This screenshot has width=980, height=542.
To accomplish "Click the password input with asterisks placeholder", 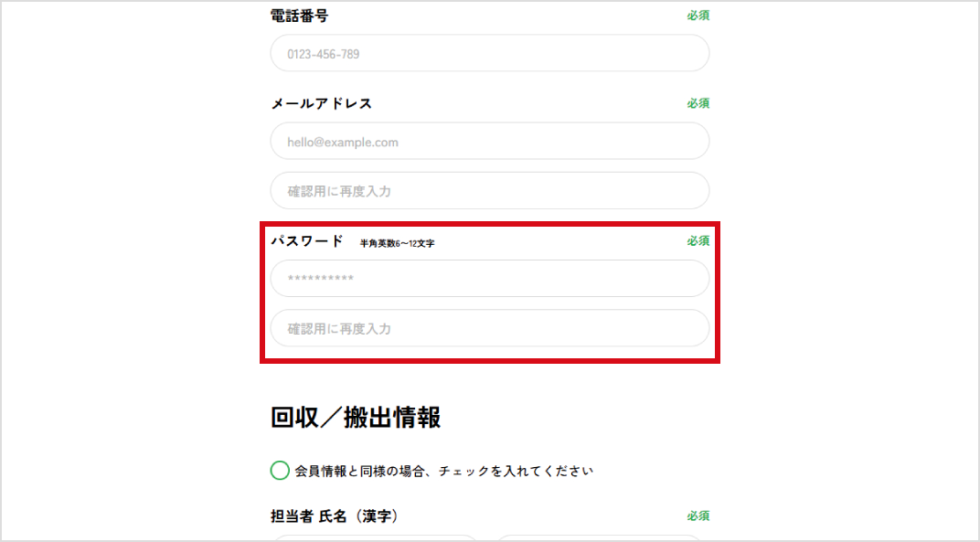I will [x=489, y=279].
